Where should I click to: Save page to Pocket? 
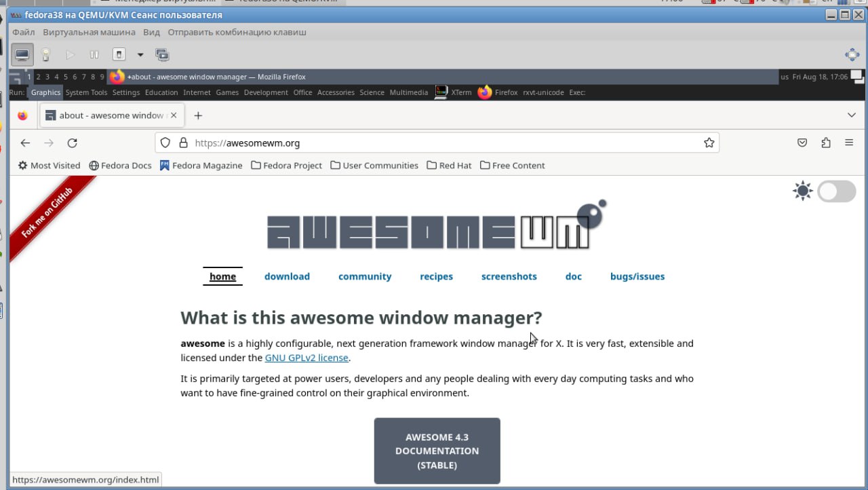[x=802, y=143]
